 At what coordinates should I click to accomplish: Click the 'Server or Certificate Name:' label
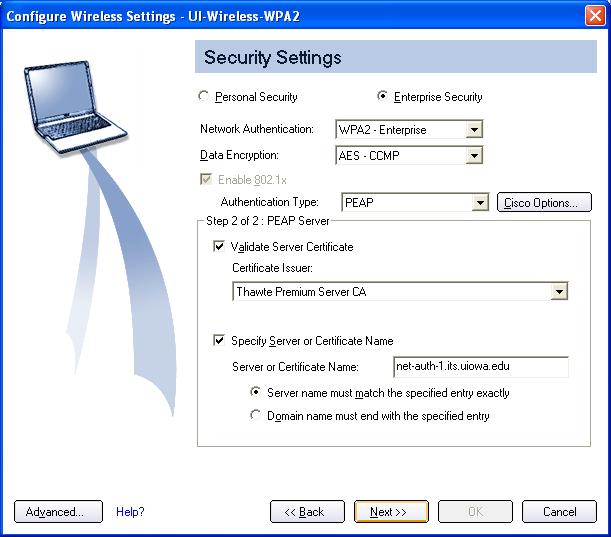tap(295, 367)
